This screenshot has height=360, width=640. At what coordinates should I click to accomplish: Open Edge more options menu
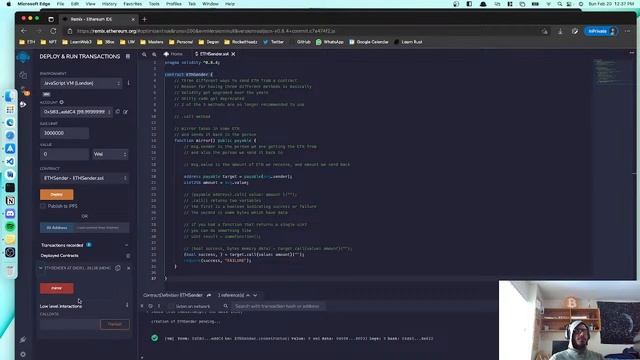(x=628, y=31)
